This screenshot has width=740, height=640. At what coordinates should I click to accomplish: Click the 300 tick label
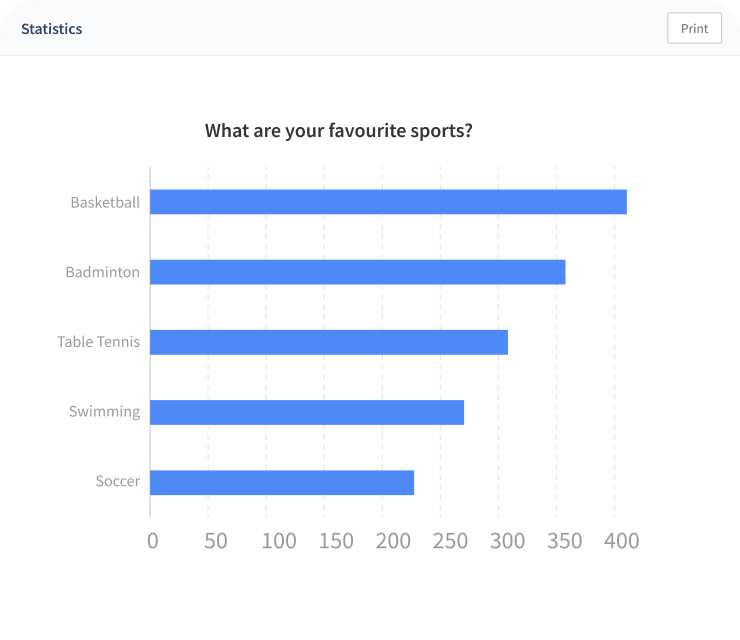[x=507, y=541]
